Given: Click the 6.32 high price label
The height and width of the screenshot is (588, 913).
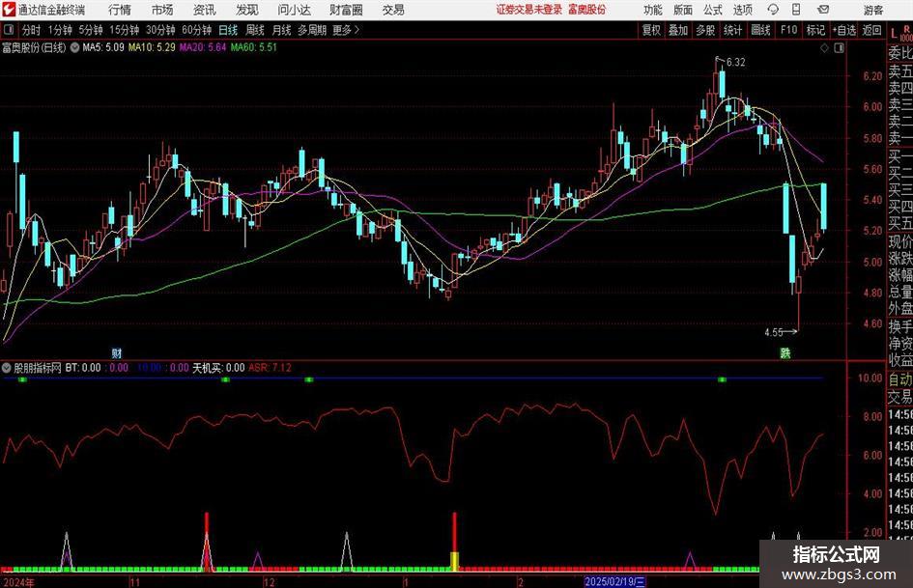Looking at the screenshot, I should 735,63.
